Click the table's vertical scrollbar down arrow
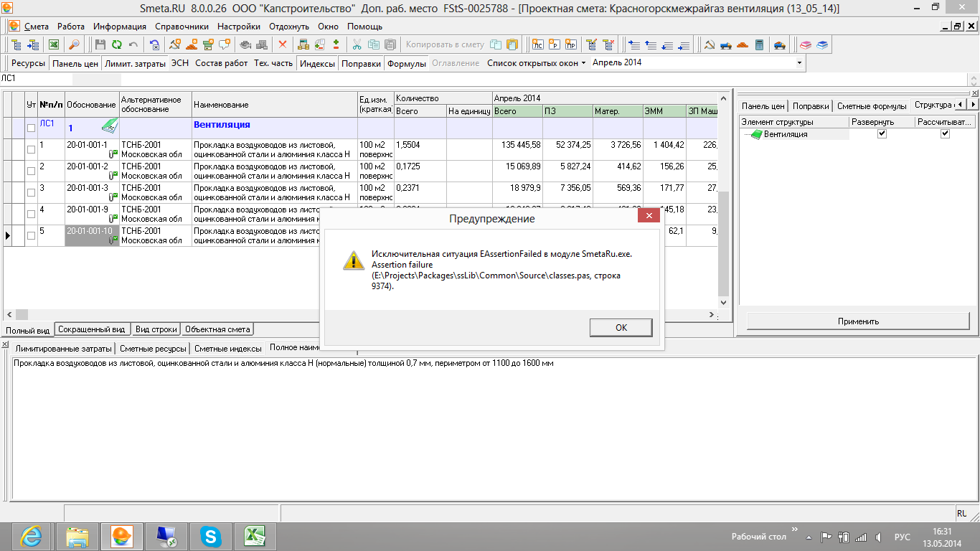Image resolution: width=980 pixels, height=551 pixels. click(723, 303)
